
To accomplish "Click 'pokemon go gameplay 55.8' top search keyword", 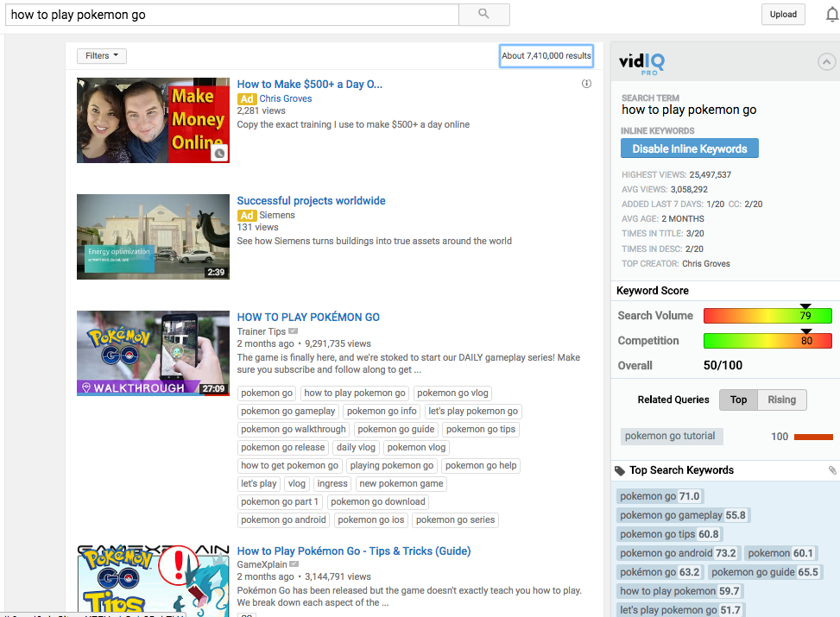I will [x=683, y=515].
